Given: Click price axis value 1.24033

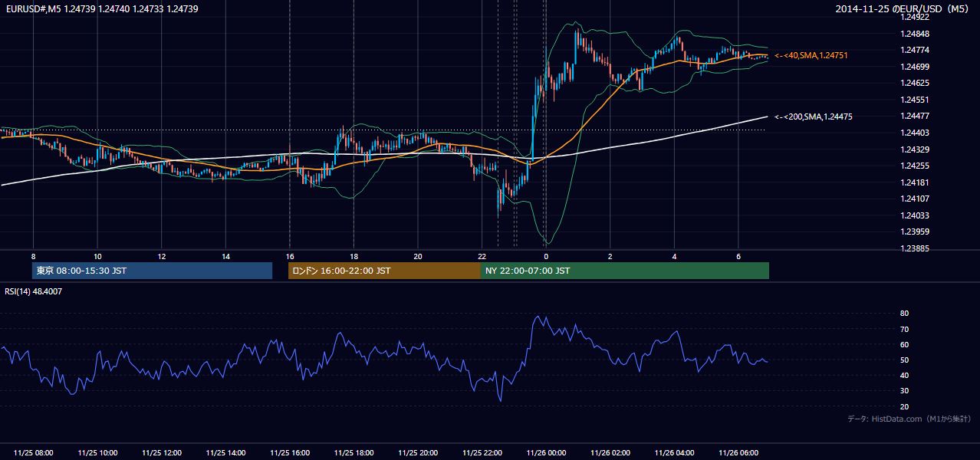Looking at the screenshot, I should pyautogui.click(x=915, y=215).
